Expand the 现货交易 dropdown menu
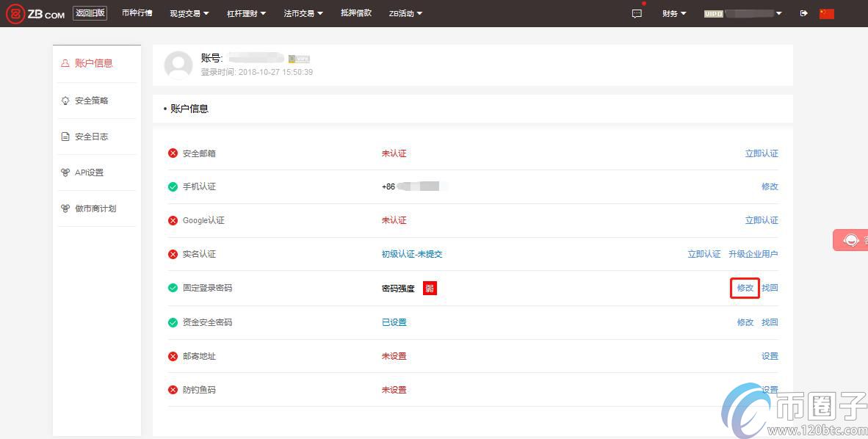Screen dimensions: 868x439 pyautogui.click(x=189, y=13)
